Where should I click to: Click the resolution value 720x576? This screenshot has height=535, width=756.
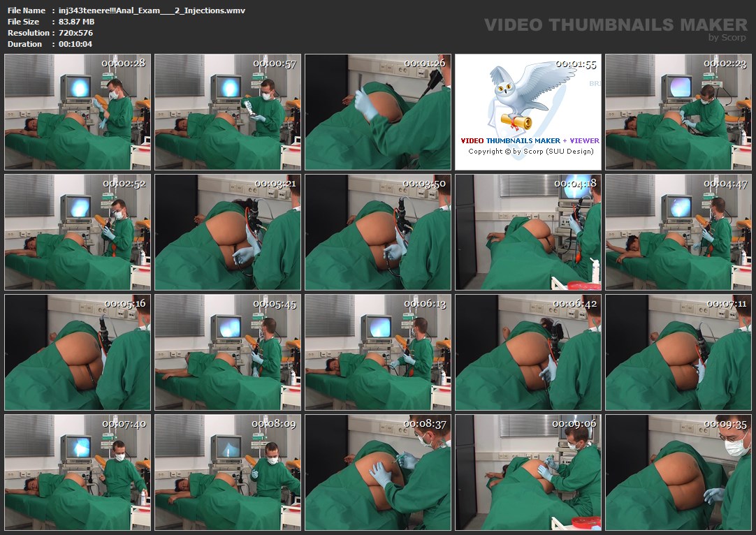[75, 33]
